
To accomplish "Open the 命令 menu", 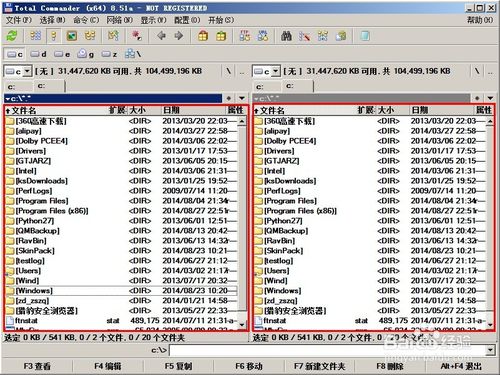I will tap(86, 20).
